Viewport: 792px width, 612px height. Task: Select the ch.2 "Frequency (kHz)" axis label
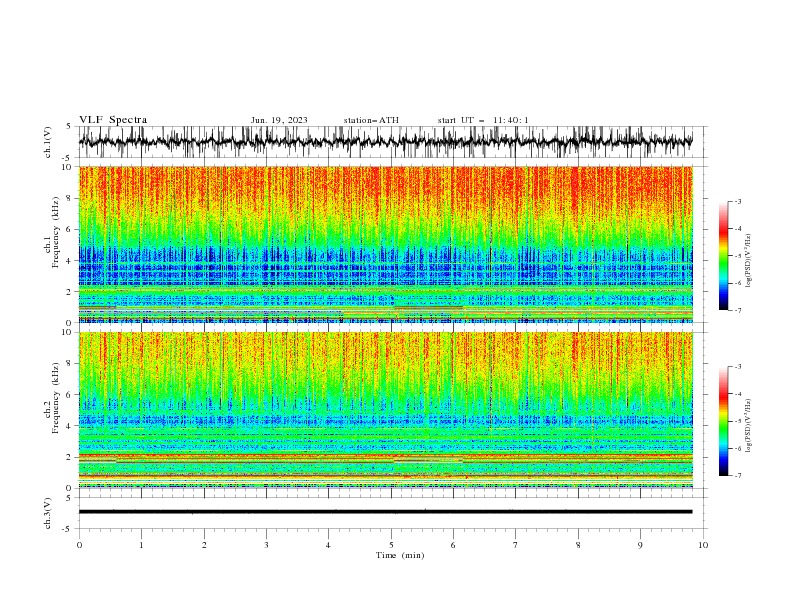coord(56,398)
